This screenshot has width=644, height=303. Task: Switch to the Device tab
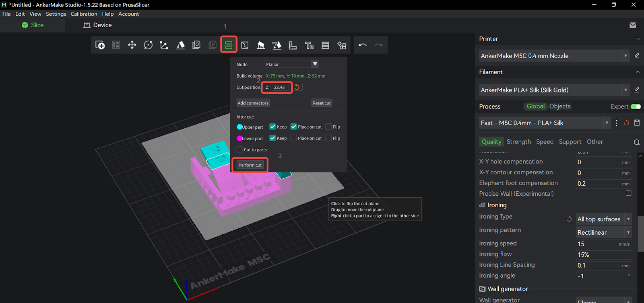coord(97,25)
